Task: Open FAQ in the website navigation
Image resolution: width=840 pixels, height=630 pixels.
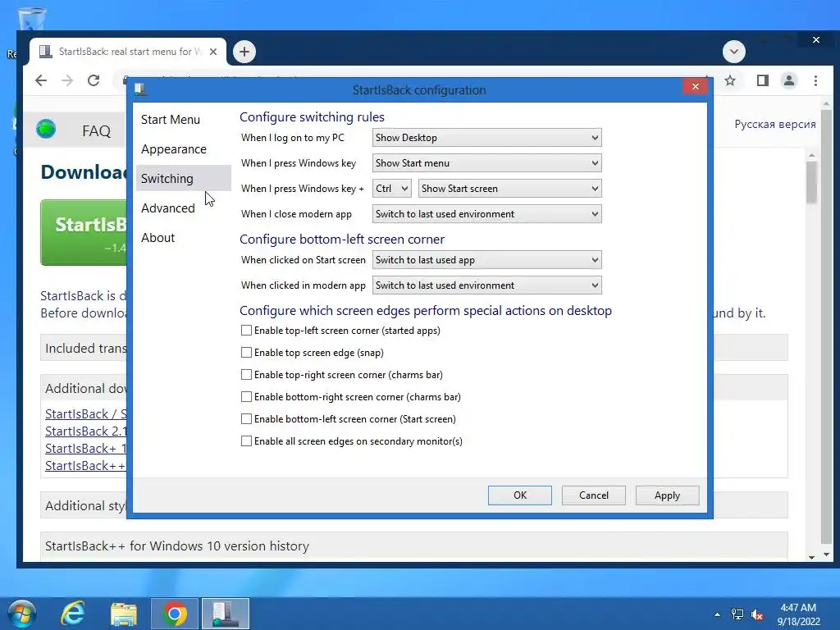Action: pyautogui.click(x=97, y=131)
